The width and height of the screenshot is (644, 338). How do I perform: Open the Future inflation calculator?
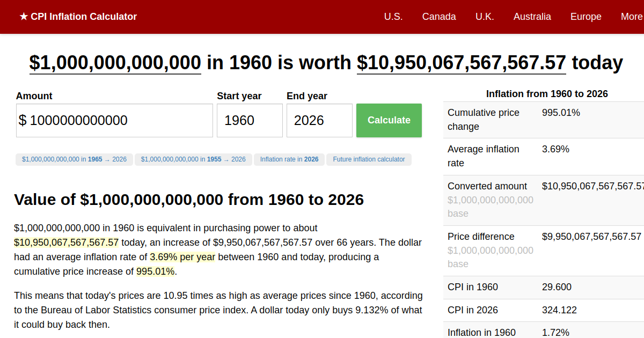point(369,159)
